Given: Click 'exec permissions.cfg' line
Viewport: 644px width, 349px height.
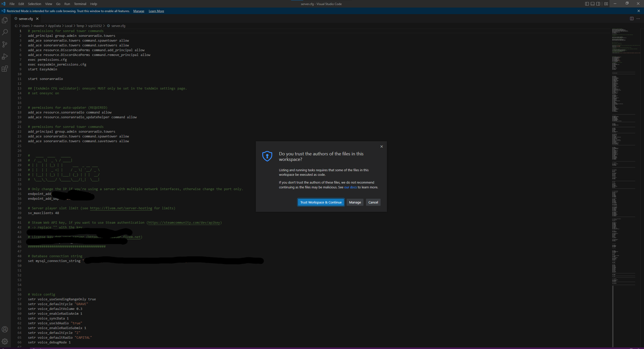Looking at the screenshot, I should pos(47,60).
